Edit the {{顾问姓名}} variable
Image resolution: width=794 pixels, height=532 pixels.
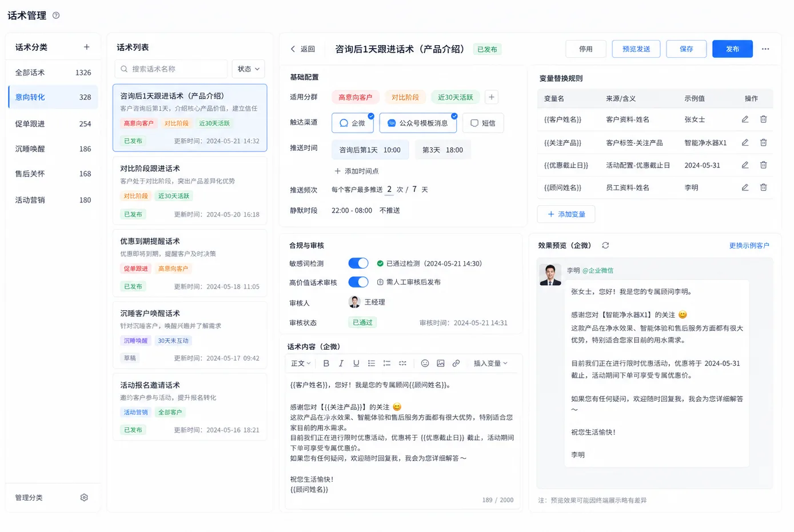[x=745, y=187]
